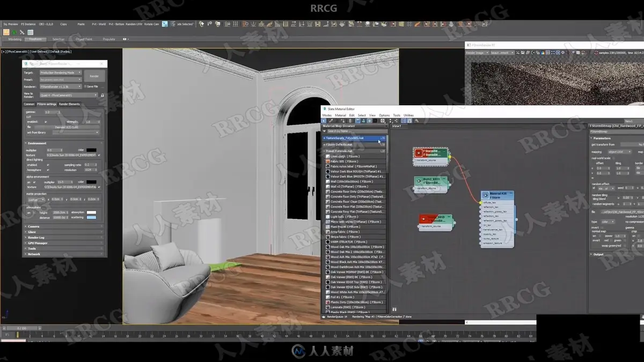Click the Object Paint ribbon tab

point(84,39)
